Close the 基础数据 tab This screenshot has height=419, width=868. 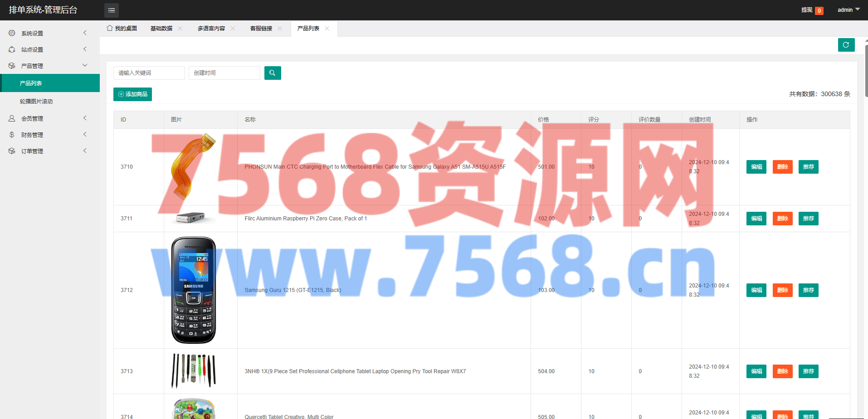tap(180, 29)
